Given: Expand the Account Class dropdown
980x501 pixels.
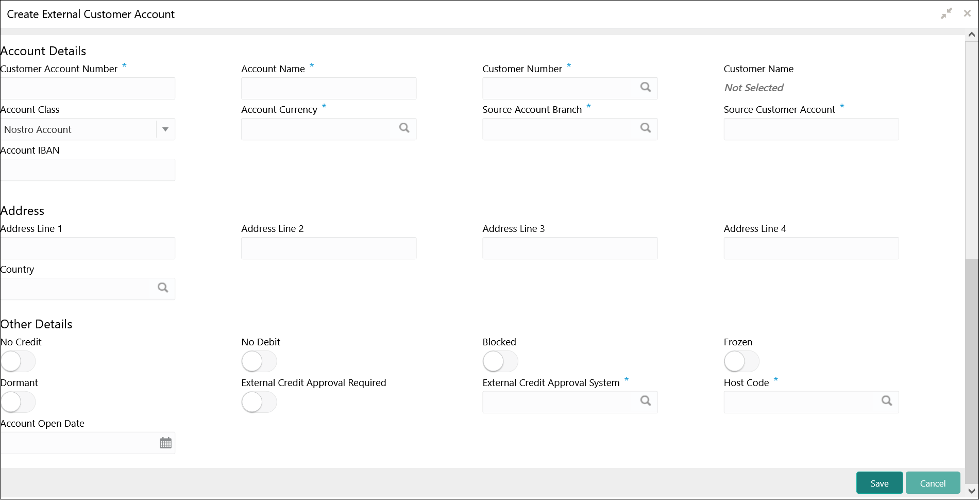Looking at the screenshot, I should [165, 129].
